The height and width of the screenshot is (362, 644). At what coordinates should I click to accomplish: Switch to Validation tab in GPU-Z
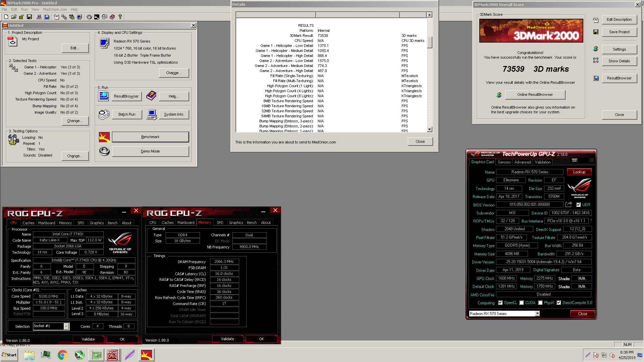point(542,162)
